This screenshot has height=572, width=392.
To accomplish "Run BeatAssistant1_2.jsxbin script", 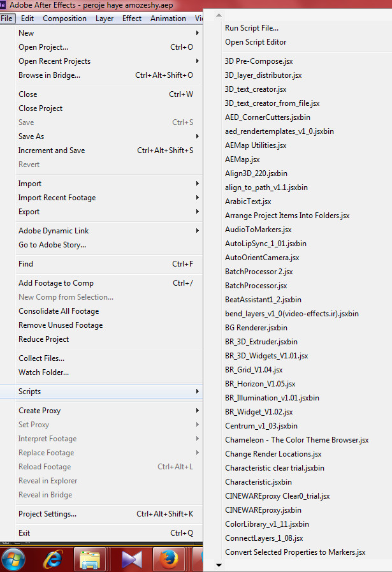I will [x=263, y=300].
